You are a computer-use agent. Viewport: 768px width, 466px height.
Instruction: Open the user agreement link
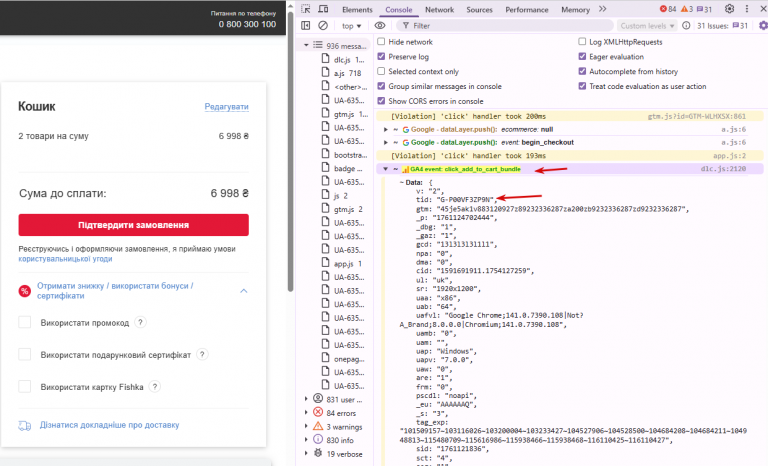click(65, 259)
